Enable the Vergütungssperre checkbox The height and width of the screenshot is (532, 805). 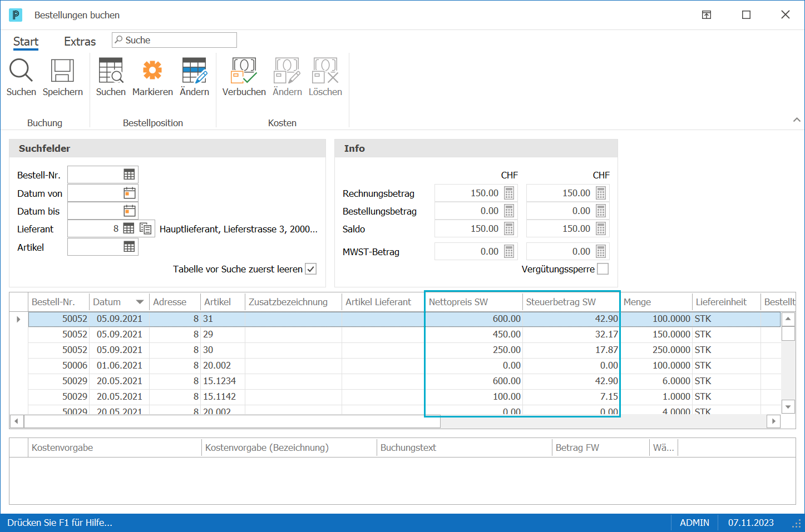[602, 269]
